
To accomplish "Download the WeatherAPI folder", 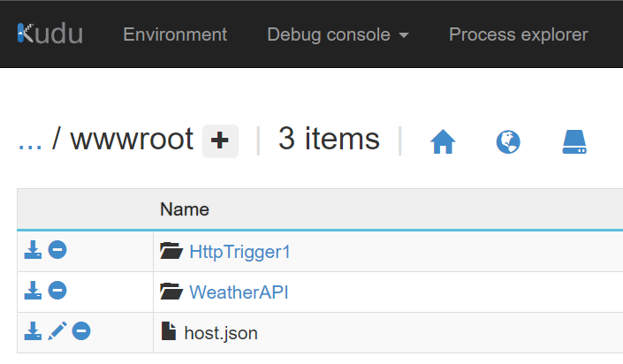I will click(33, 291).
